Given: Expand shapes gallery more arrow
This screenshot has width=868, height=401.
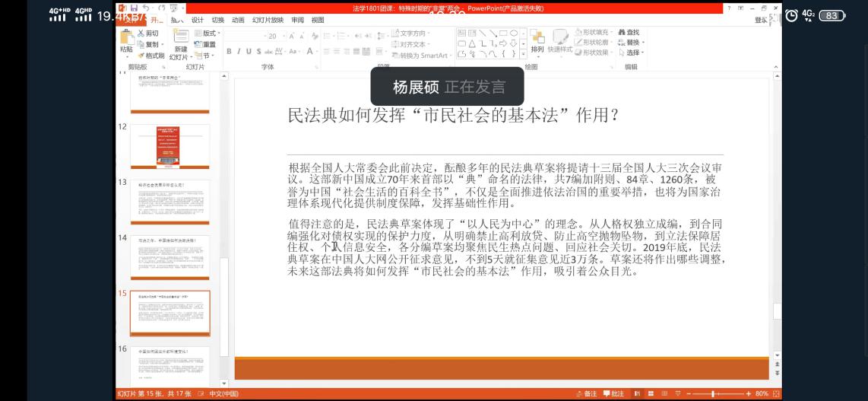Looking at the screenshot, I should 524,54.
